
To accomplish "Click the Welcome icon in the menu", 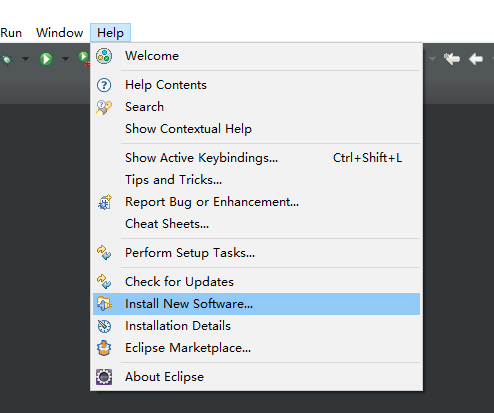I will tap(104, 56).
